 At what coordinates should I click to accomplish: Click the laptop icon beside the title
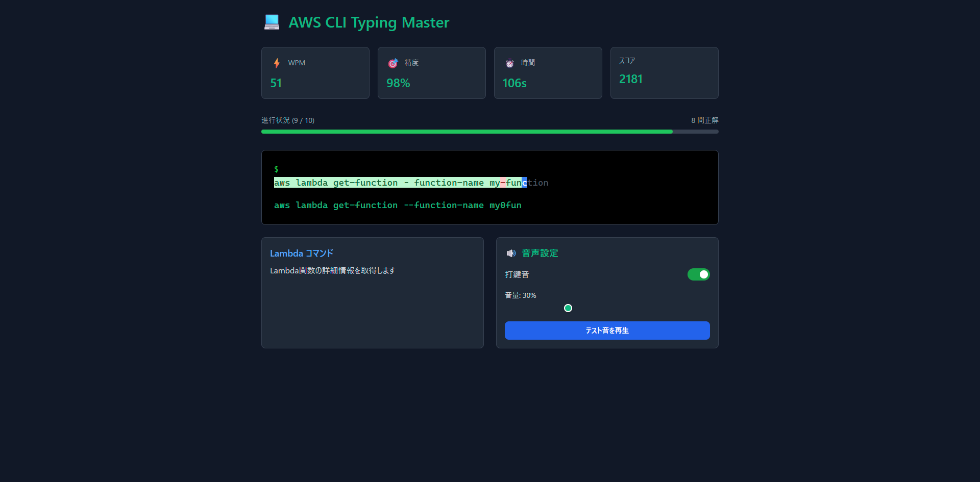[272, 22]
